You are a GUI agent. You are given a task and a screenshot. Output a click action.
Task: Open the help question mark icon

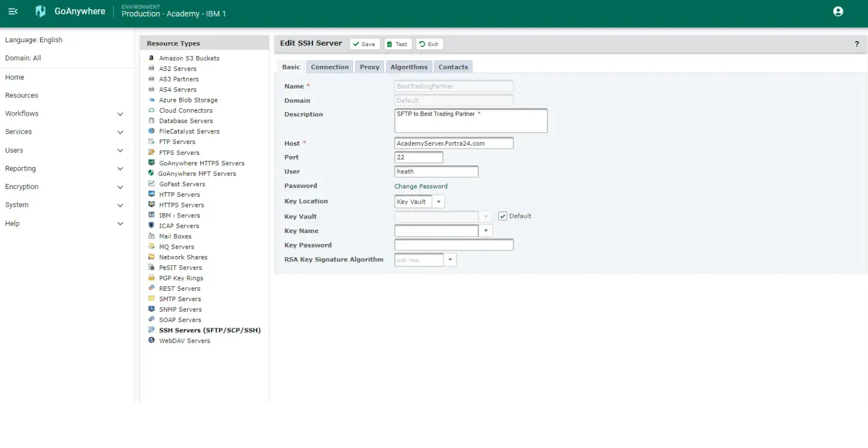(857, 43)
